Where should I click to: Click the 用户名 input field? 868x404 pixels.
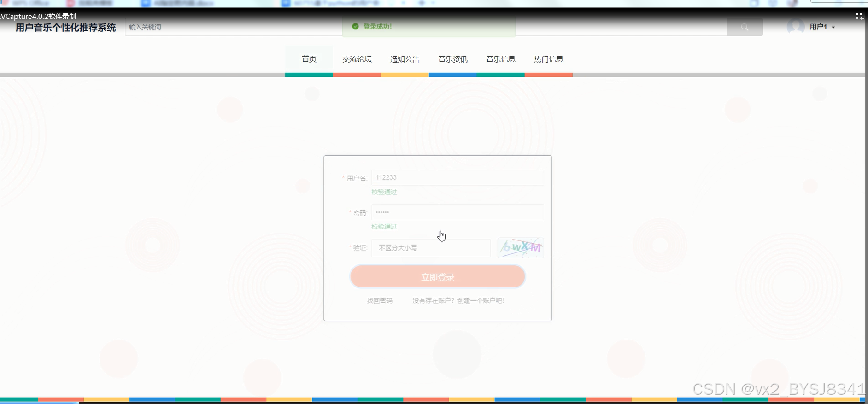pyautogui.click(x=457, y=177)
